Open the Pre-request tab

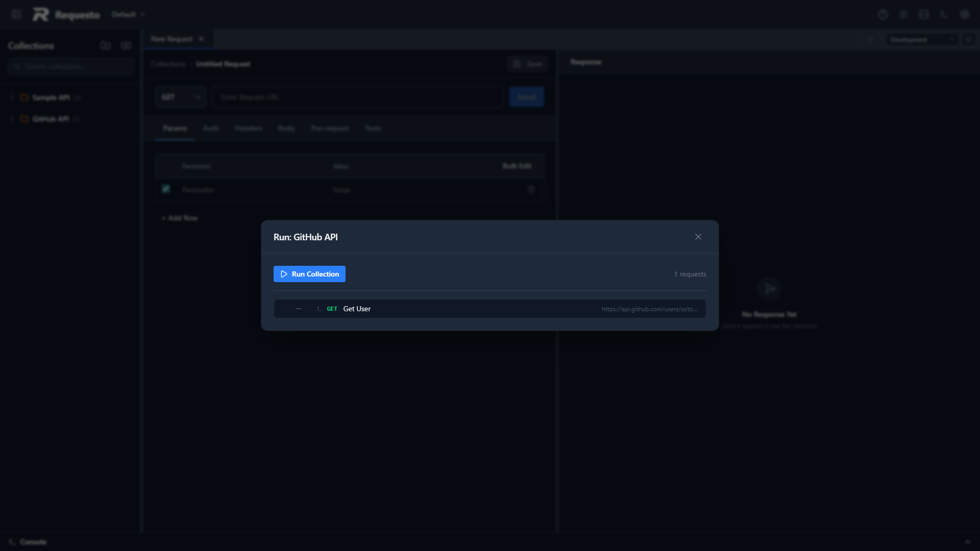point(330,128)
